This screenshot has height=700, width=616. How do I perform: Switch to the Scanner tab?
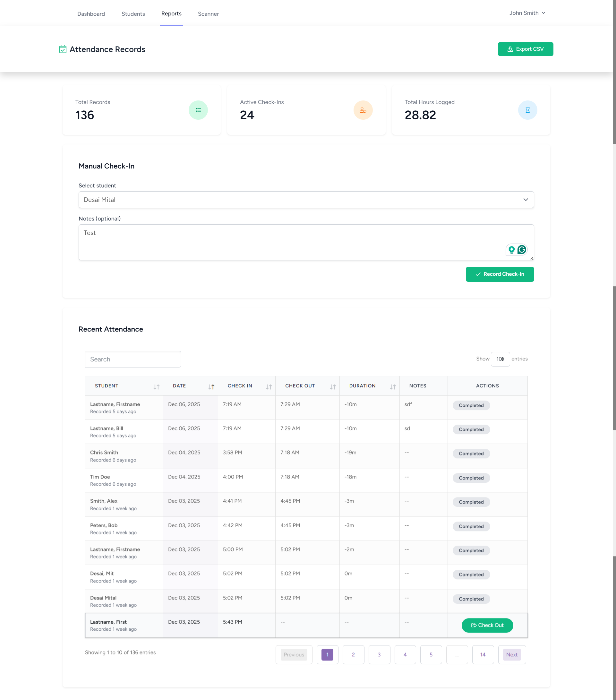click(x=208, y=14)
